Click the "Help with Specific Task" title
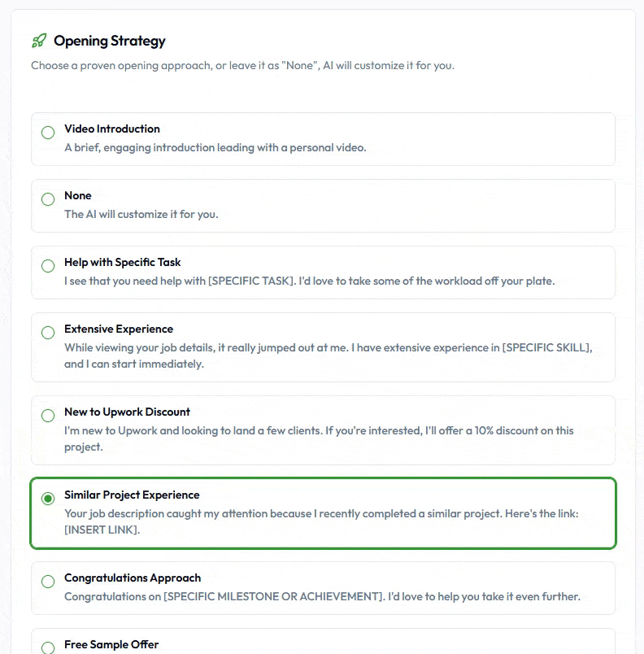 point(123,262)
